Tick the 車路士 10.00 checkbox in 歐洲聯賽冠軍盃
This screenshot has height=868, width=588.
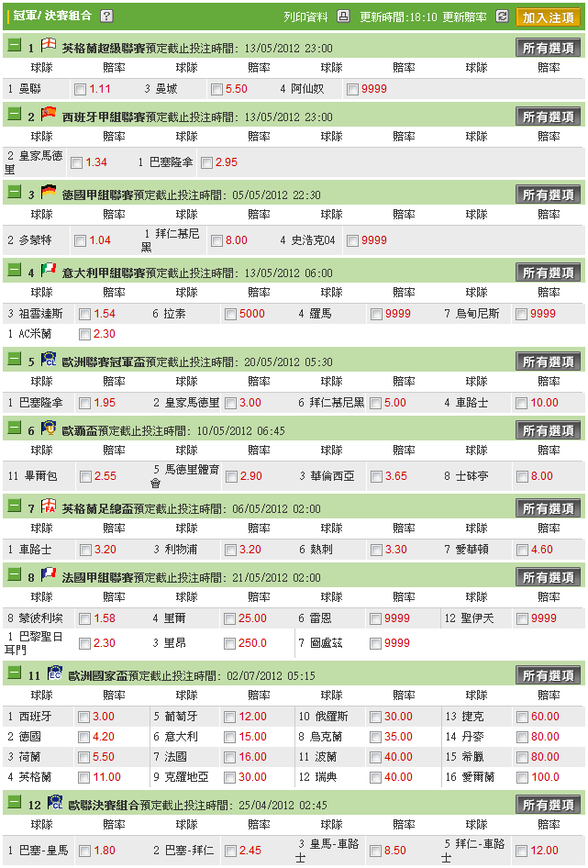click(522, 404)
